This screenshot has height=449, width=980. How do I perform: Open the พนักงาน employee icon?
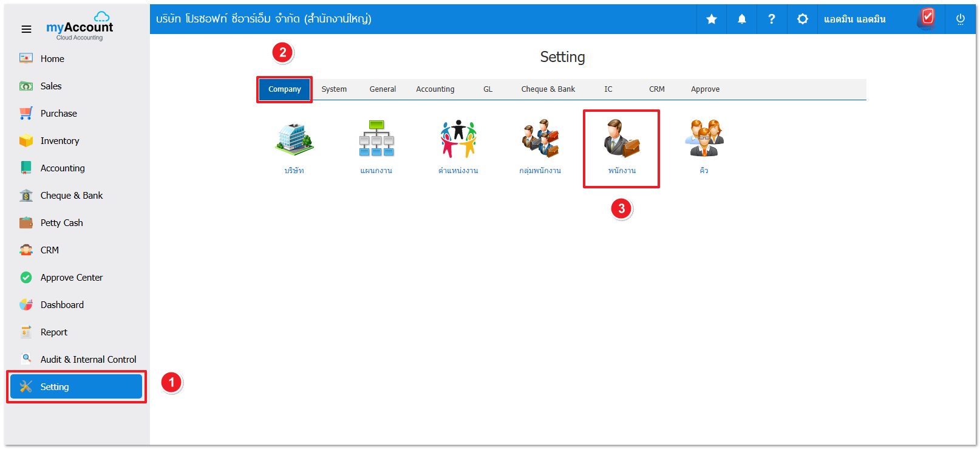pyautogui.click(x=622, y=140)
